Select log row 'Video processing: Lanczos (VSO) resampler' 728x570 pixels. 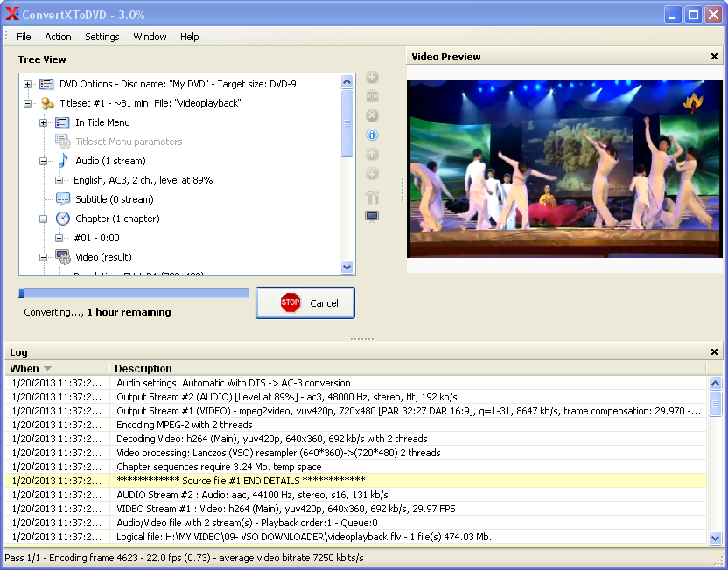click(x=355, y=453)
